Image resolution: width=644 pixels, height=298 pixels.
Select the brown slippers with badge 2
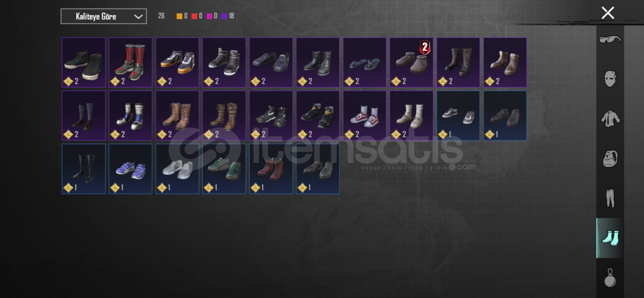click(411, 63)
